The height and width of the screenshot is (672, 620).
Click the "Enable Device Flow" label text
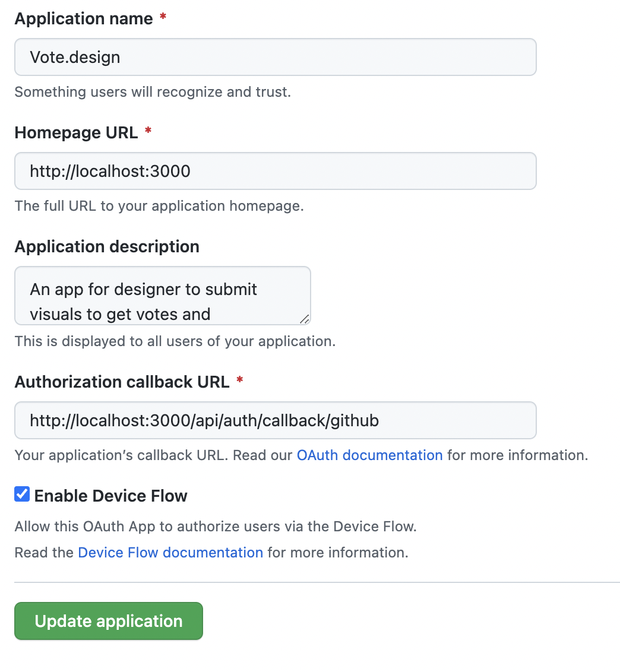click(111, 496)
